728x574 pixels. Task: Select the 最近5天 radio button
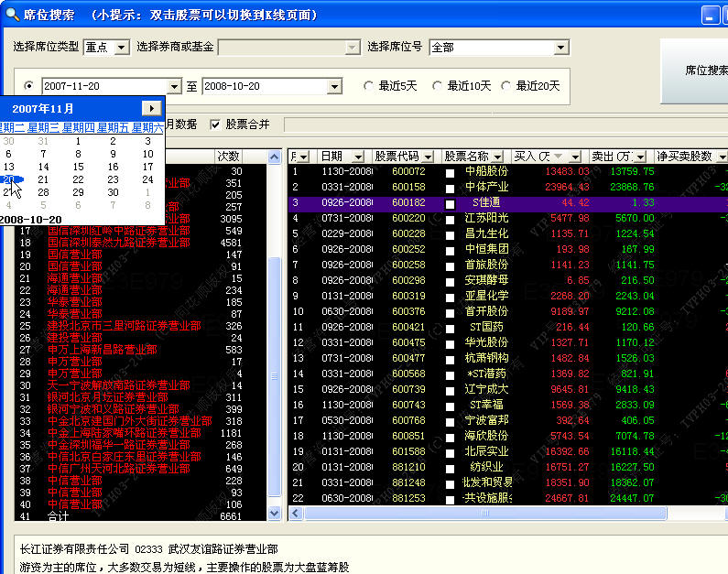[369, 86]
